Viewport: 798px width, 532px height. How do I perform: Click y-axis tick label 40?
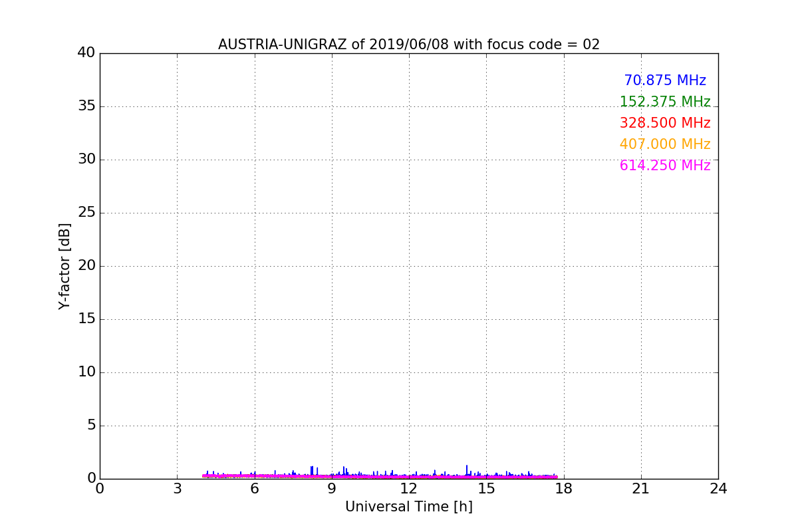point(86,53)
